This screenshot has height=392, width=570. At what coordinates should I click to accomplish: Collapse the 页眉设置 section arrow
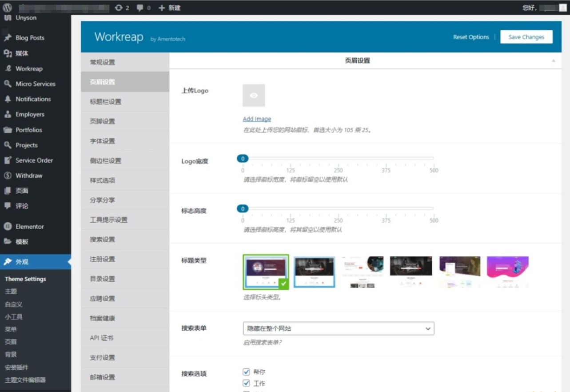(x=554, y=60)
